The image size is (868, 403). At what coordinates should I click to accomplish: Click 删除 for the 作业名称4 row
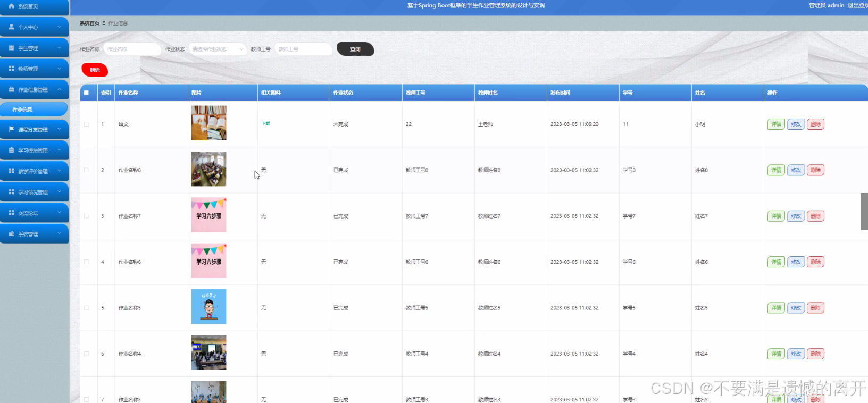pyautogui.click(x=816, y=354)
